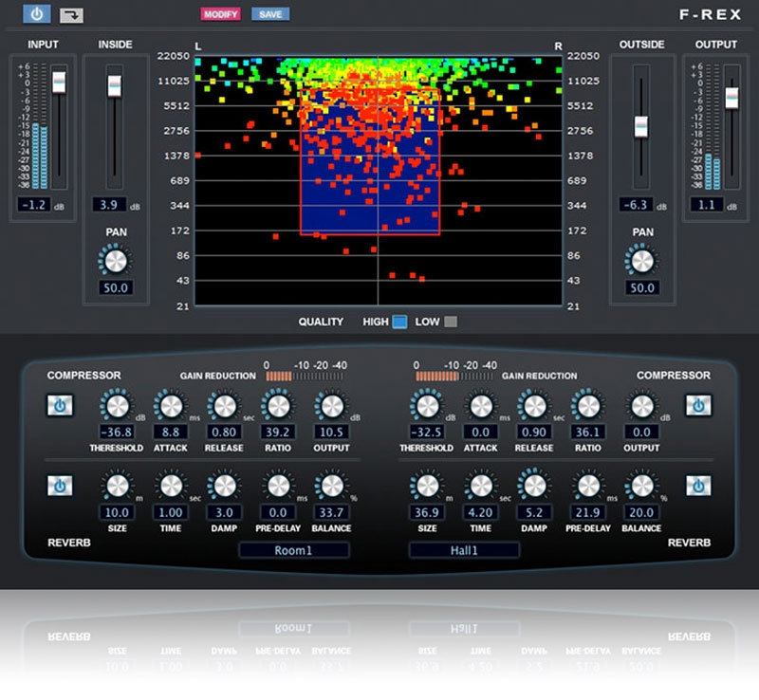The width and height of the screenshot is (759, 700).
Task: Toggle the right compressor power button
Action: [698, 405]
